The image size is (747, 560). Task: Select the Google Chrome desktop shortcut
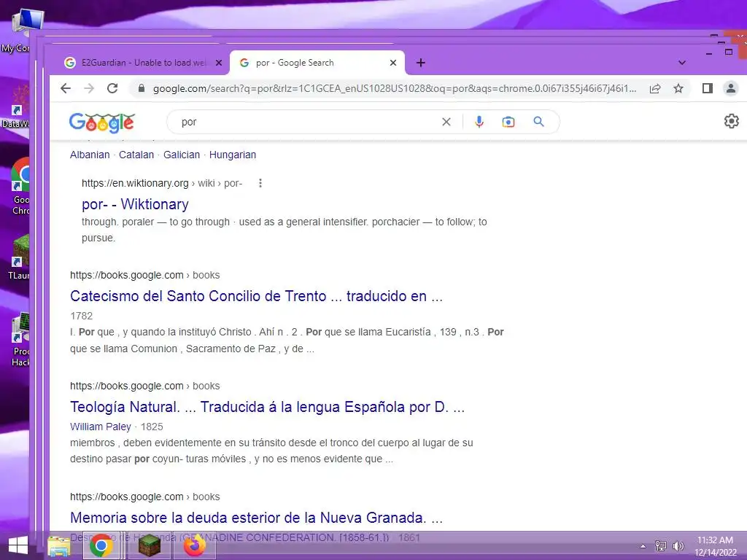tap(20, 187)
